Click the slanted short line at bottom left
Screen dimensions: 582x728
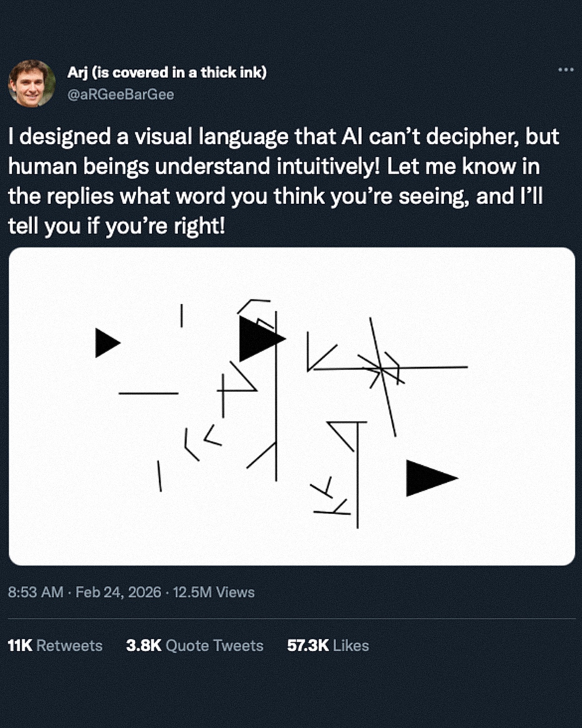[x=159, y=476]
